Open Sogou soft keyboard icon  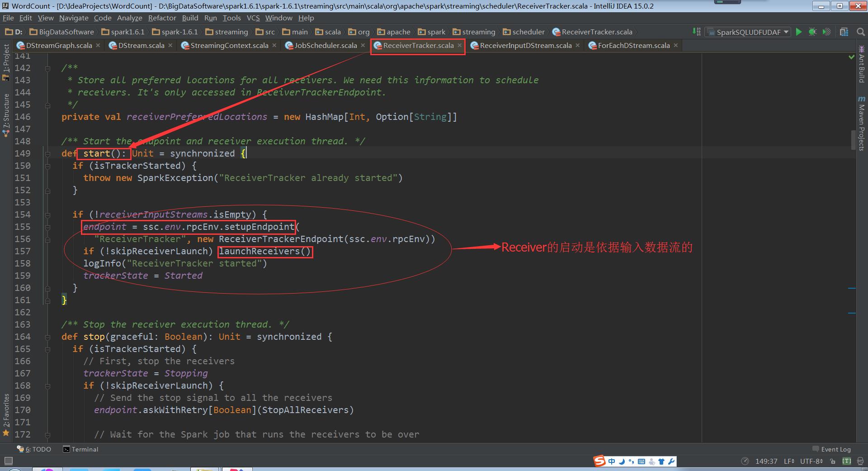click(x=642, y=461)
